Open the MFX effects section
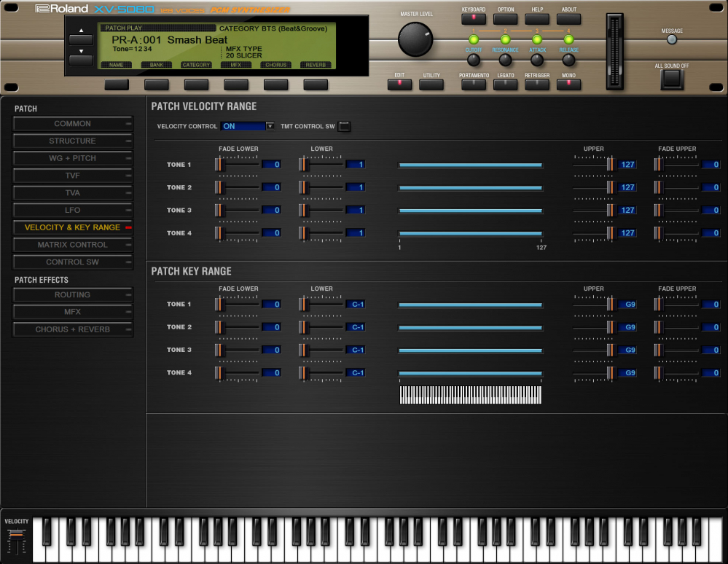The image size is (728, 564). (73, 312)
